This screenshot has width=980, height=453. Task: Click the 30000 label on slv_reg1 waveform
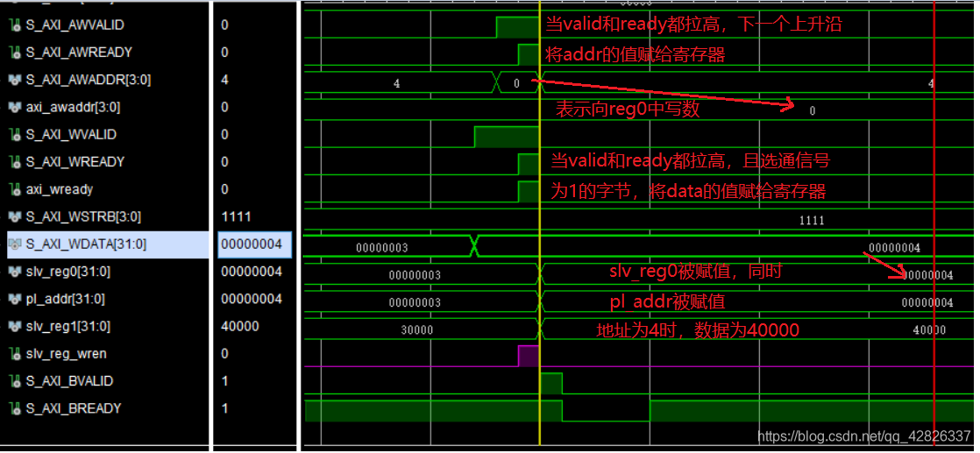[417, 330]
